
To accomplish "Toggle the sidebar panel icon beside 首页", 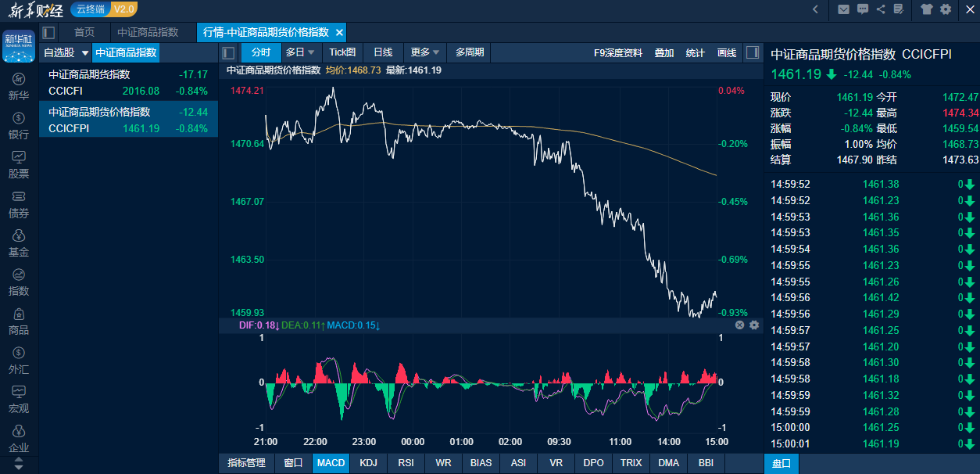I will 48,33.
